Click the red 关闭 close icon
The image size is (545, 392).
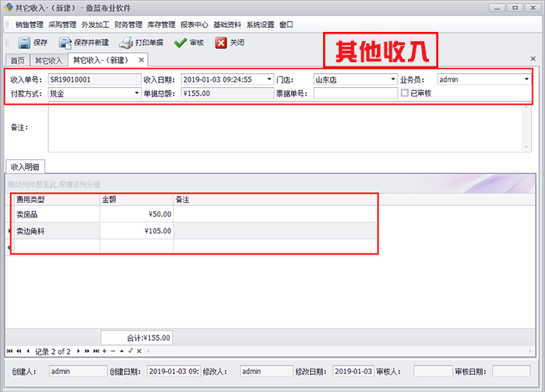221,43
